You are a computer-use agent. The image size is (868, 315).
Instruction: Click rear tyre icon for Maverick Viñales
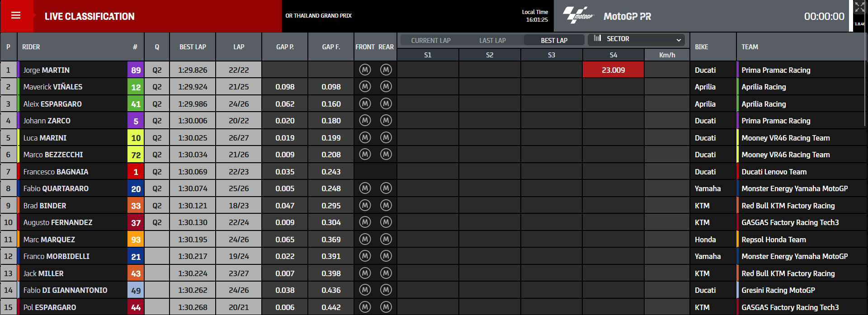[386, 86]
